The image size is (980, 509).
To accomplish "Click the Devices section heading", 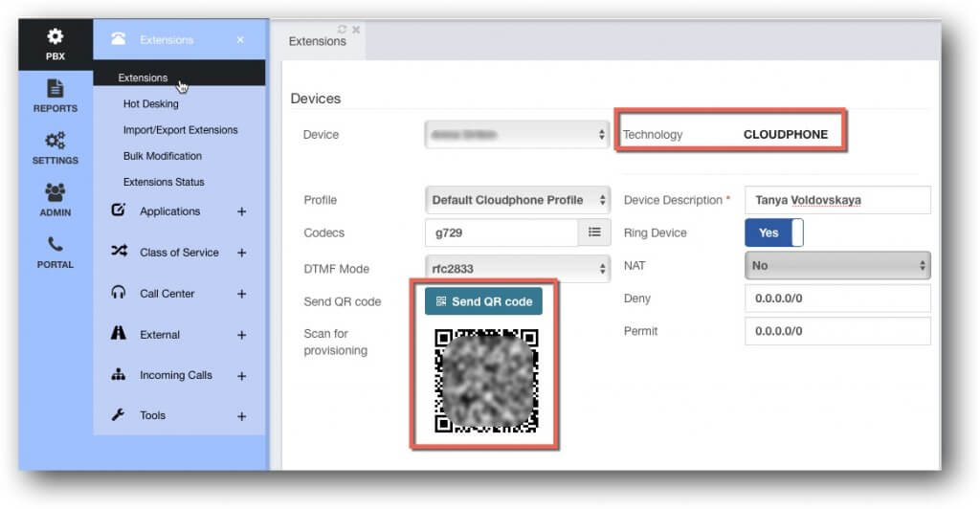I will tap(316, 99).
